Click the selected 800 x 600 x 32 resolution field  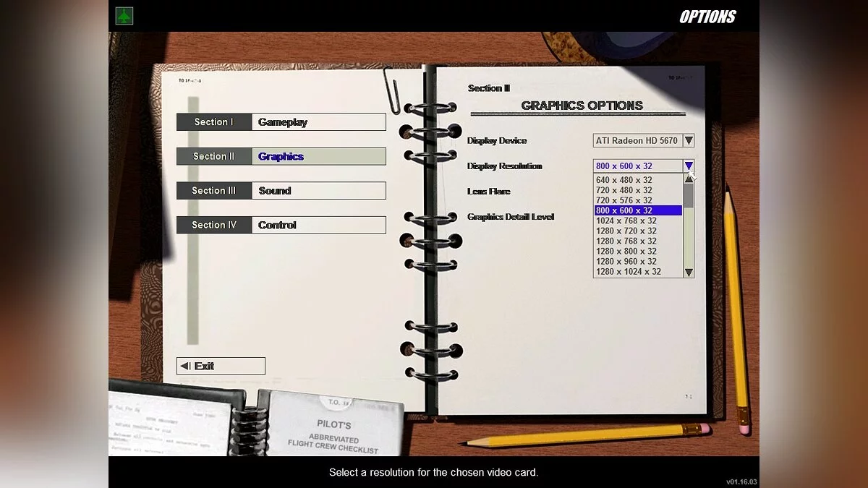(x=638, y=166)
